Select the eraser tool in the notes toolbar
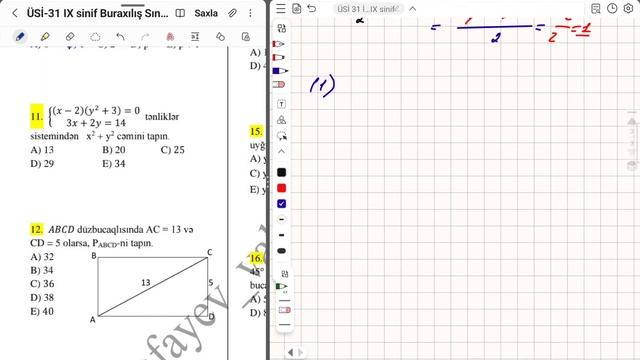The image size is (640, 360). click(x=70, y=37)
